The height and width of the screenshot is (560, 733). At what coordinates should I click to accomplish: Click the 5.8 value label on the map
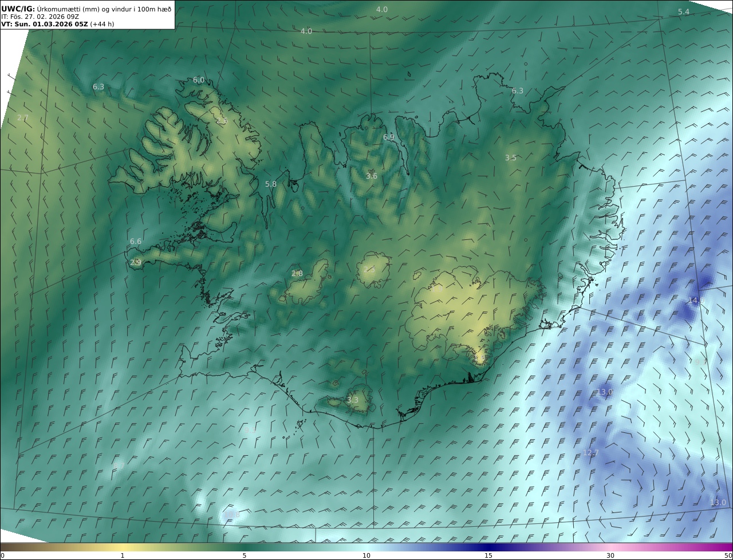point(271,184)
